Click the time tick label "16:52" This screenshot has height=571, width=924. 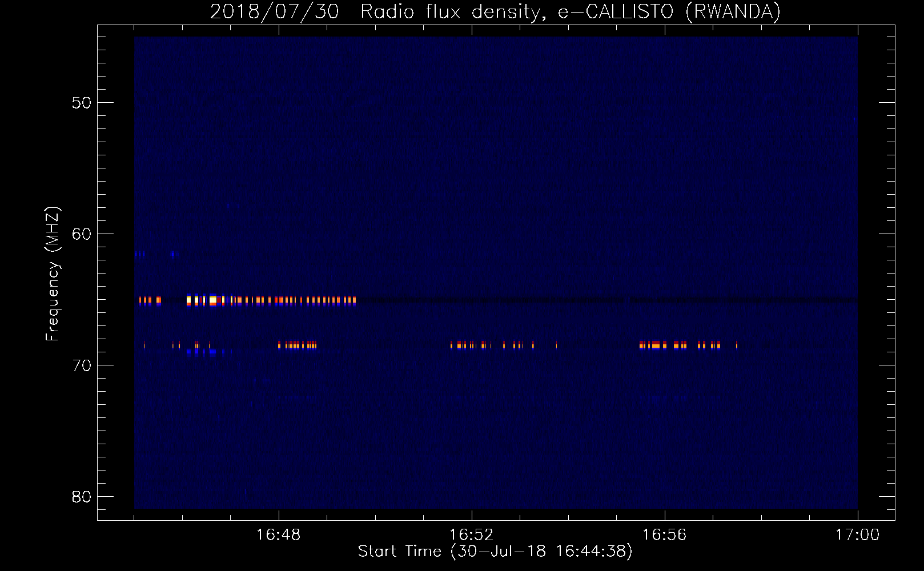coord(472,535)
